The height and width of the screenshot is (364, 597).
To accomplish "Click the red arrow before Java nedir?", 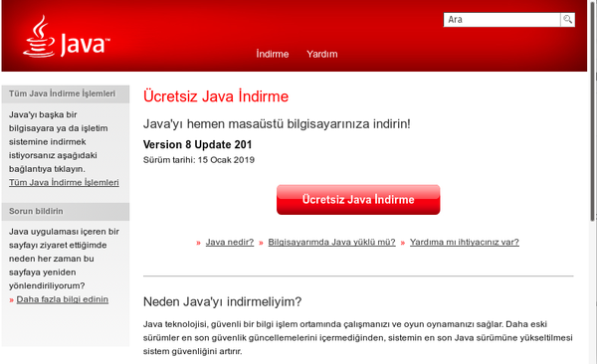I will [198, 243].
